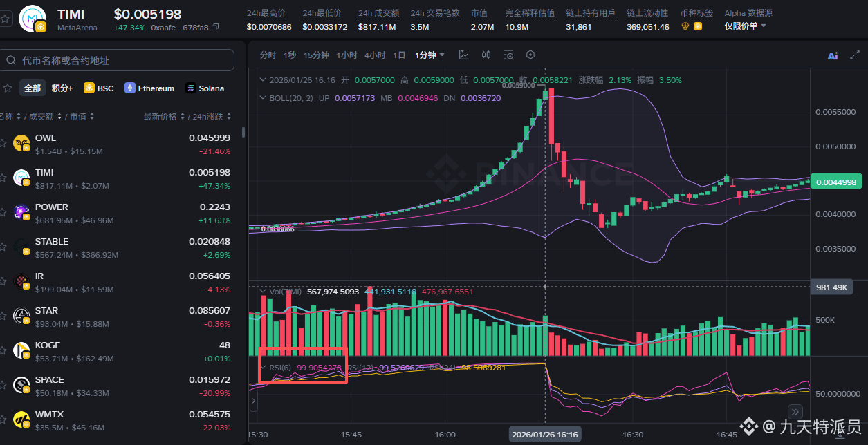Click the current price tag 0.0044998
The width and height of the screenshot is (868, 445).
pyautogui.click(x=836, y=182)
